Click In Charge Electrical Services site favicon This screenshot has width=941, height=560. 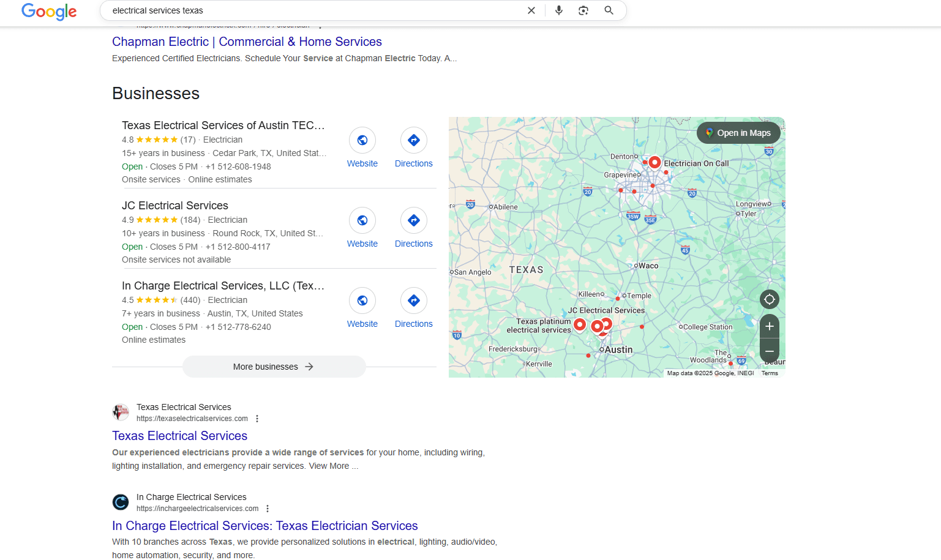(x=121, y=502)
